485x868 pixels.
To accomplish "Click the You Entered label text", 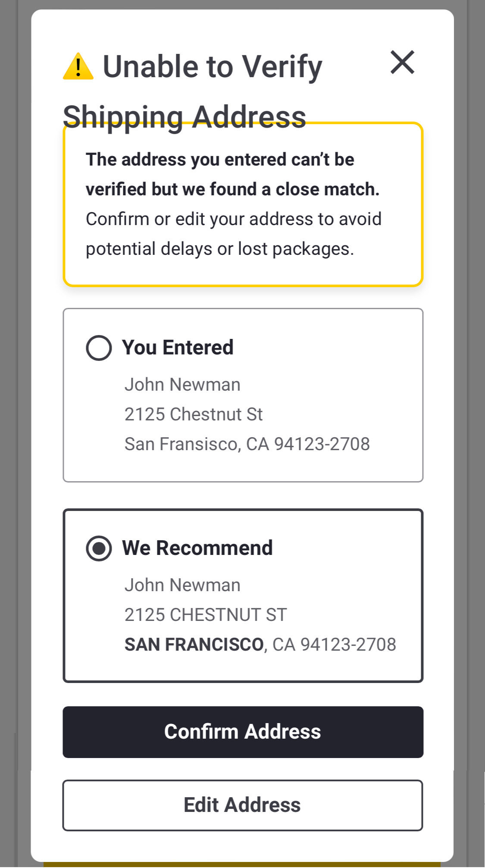I will point(178,348).
